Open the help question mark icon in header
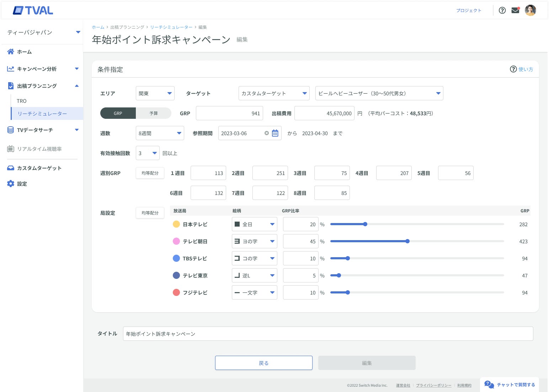The height and width of the screenshot is (392, 549). (x=502, y=10)
